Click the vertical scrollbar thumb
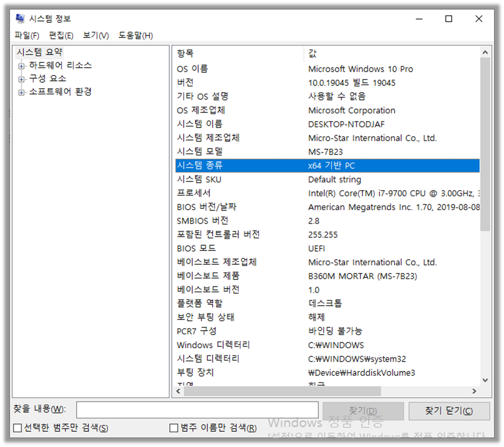 click(485, 144)
